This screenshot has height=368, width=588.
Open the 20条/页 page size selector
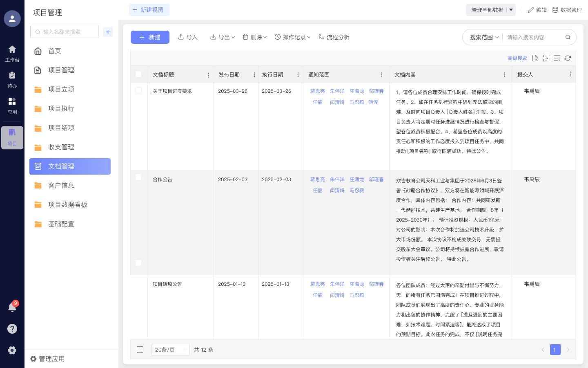pyautogui.click(x=170, y=350)
